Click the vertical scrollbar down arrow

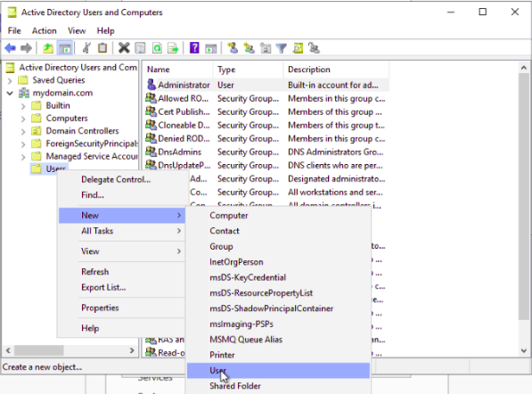[x=524, y=350]
